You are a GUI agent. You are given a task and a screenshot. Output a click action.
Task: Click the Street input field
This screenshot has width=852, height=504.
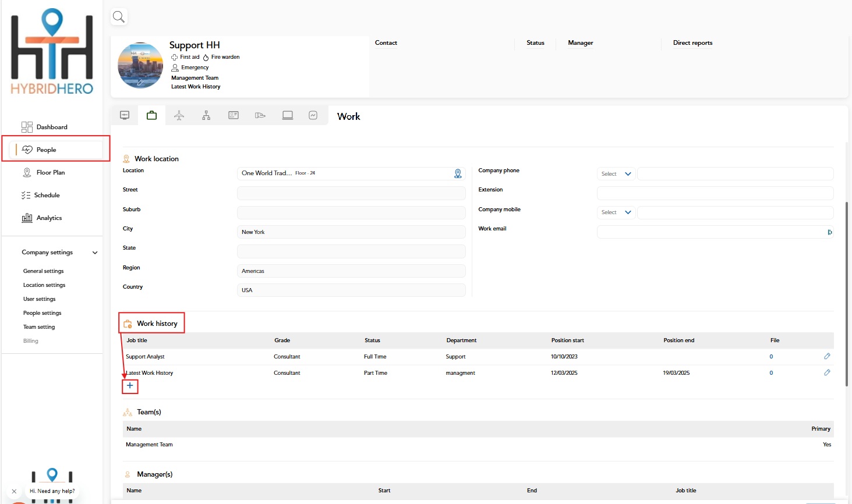[x=351, y=193]
